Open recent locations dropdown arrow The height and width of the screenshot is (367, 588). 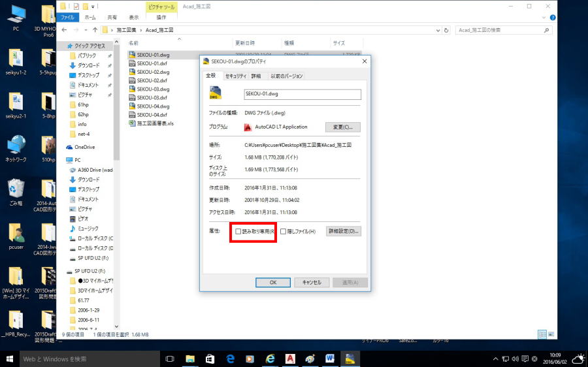[x=86, y=30]
